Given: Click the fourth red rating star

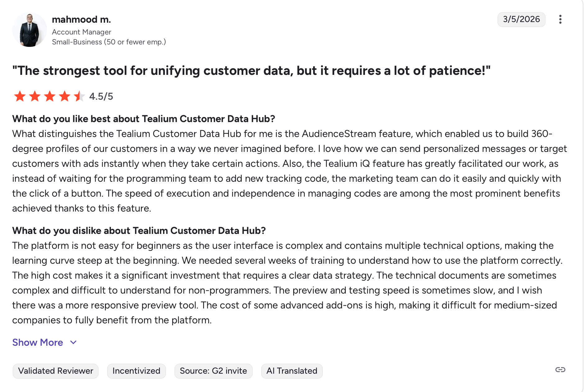Looking at the screenshot, I should coord(65,96).
